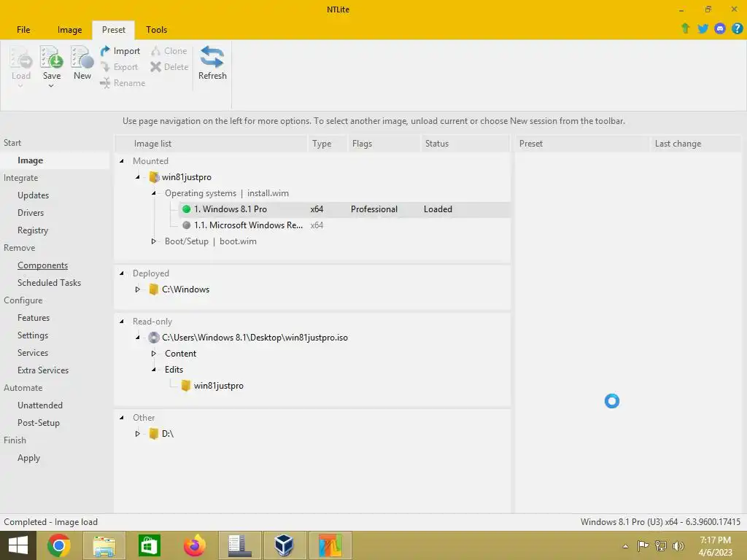Click the green update arrow icon
This screenshot has height=560, width=747.
686,28
